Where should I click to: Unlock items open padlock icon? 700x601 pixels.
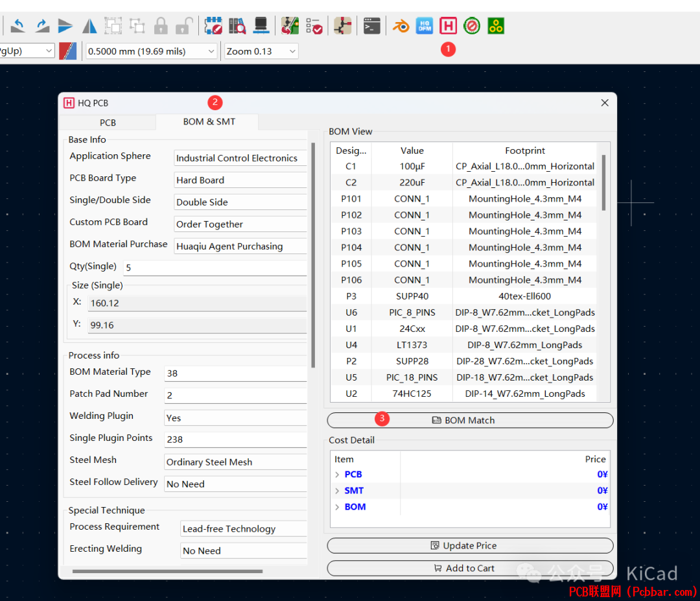[x=184, y=26]
